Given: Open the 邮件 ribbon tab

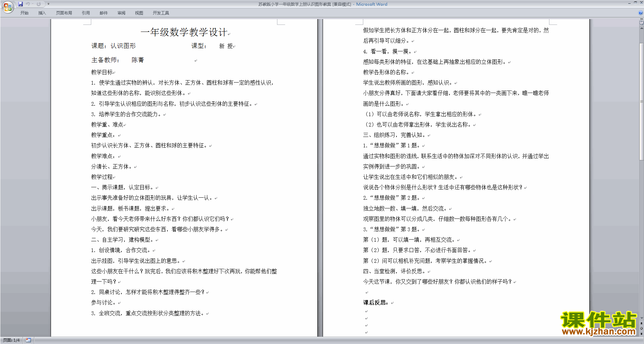Looking at the screenshot, I should tap(104, 13).
